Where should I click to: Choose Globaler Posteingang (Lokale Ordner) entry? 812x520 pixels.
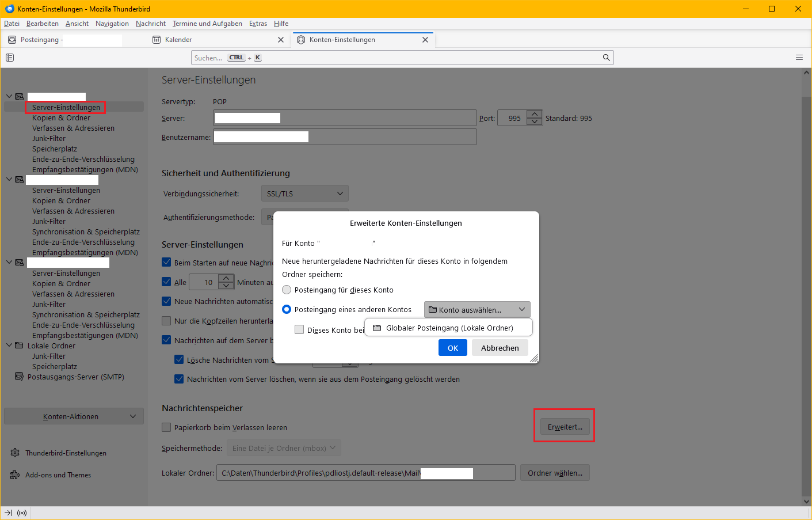pos(449,328)
